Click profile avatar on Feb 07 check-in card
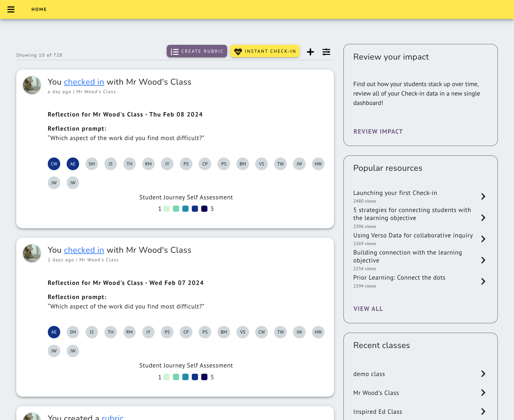The width and height of the screenshot is (514, 420). point(32,253)
